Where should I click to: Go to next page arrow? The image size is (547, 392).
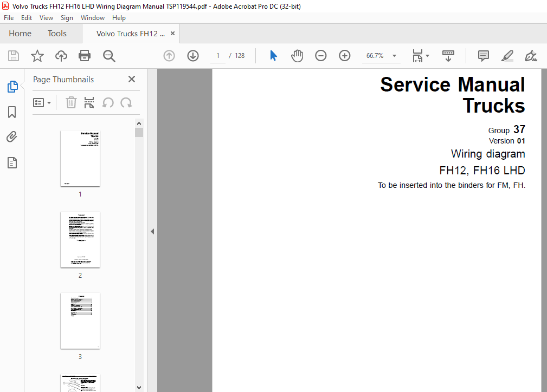point(193,56)
